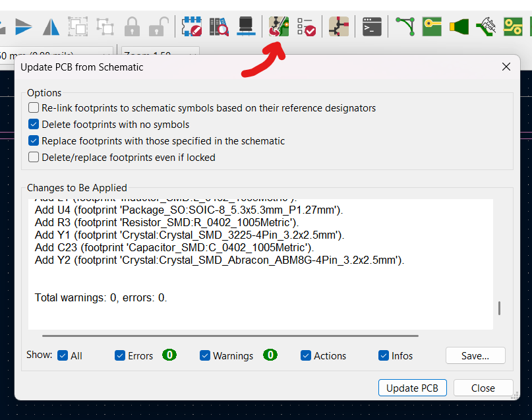Viewport: 532px width, 420px height.
Task: Click the Close button in dialog footer
Action: pyautogui.click(x=483, y=388)
